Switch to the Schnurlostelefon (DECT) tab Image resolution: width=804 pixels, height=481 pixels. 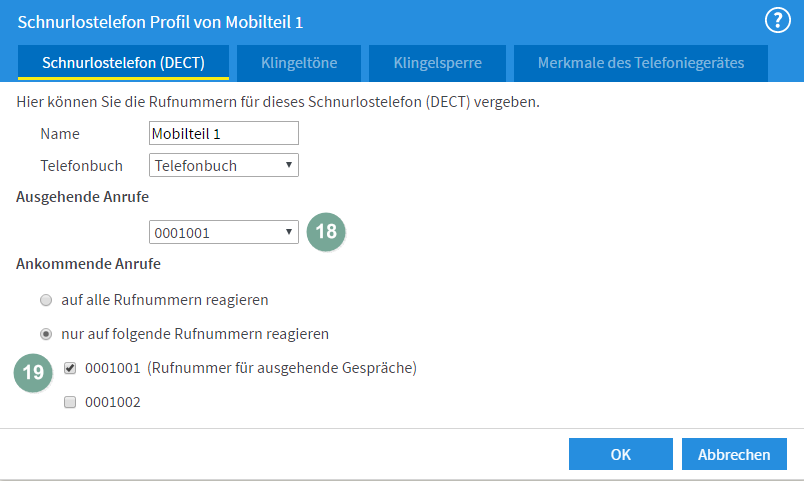[x=123, y=63]
